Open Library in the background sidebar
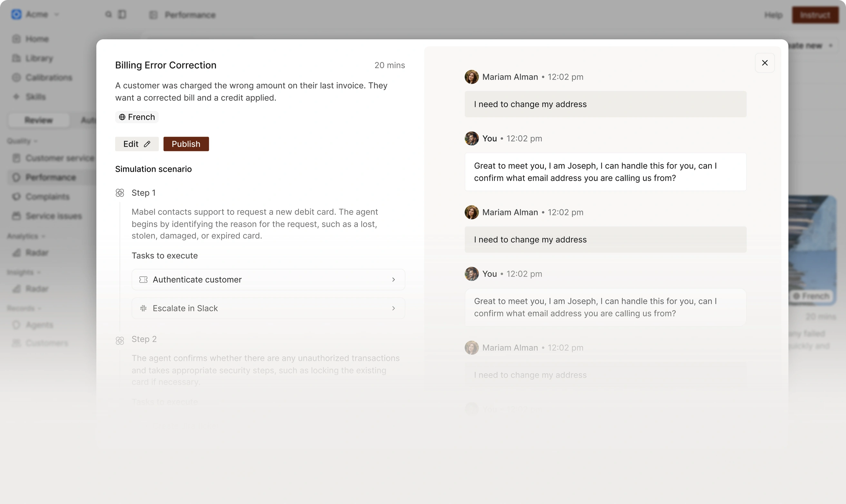This screenshot has width=846, height=504. click(39, 58)
